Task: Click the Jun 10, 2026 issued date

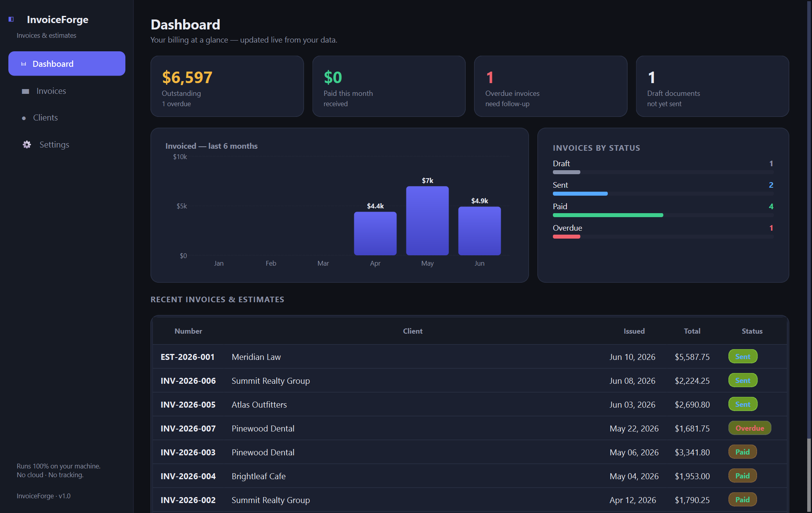Action: tap(632, 357)
